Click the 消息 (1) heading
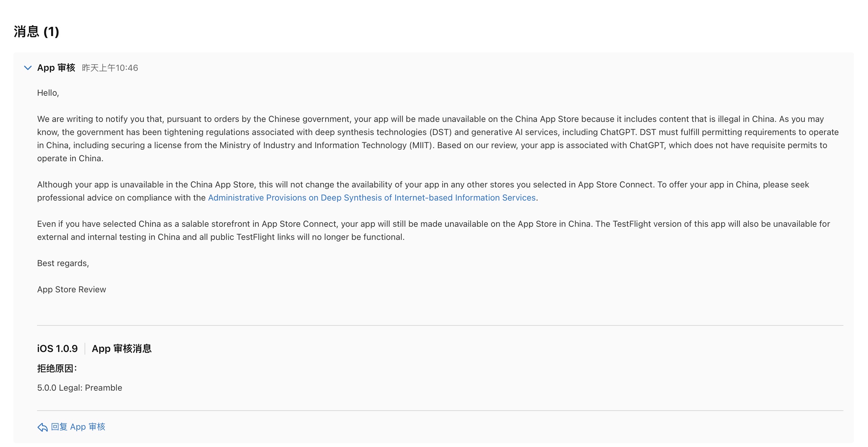 36,32
